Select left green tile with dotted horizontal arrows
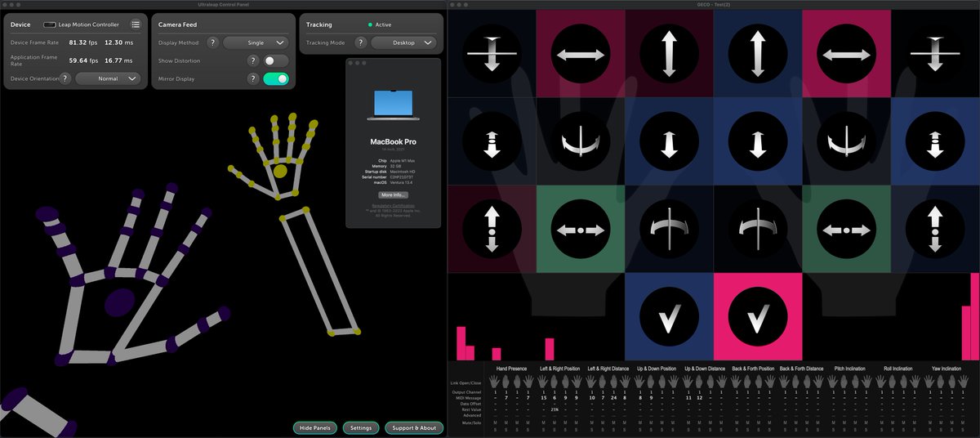980x438 pixels. coord(581,229)
